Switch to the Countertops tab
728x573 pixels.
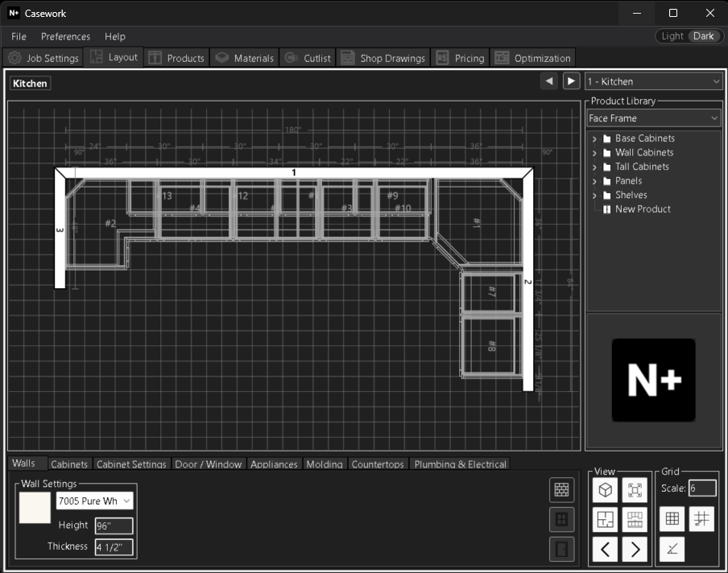click(378, 464)
